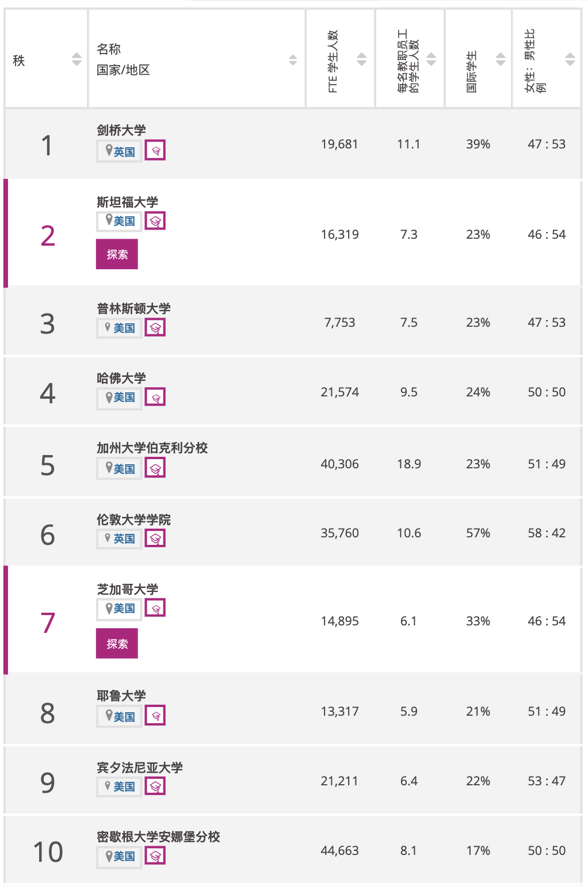Viewport: 588px width, 886px height.
Task: Click graduation cap icon for 斯坦福大学
Action: click(155, 221)
